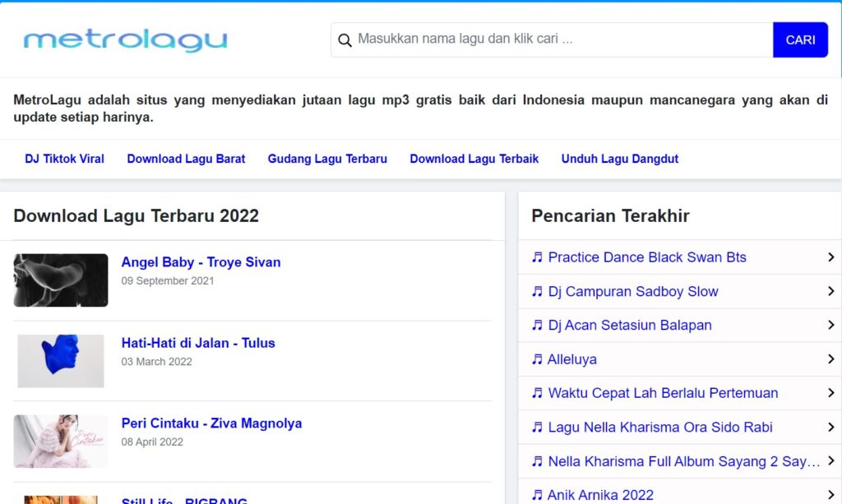Open the Lagu Nella Kharisma Ora Sido Rabi search
Viewport: 842px width, 504px height.
click(660, 428)
